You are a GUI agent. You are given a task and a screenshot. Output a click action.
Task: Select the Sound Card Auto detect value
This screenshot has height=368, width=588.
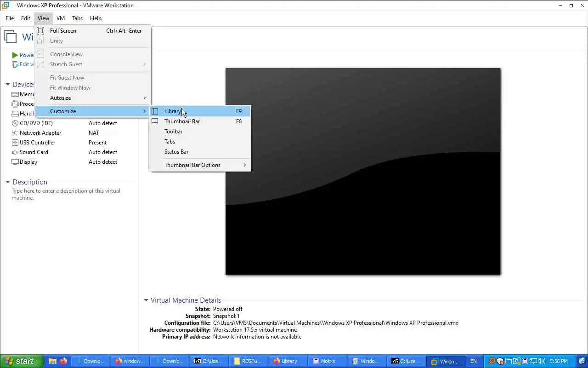(103, 152)
